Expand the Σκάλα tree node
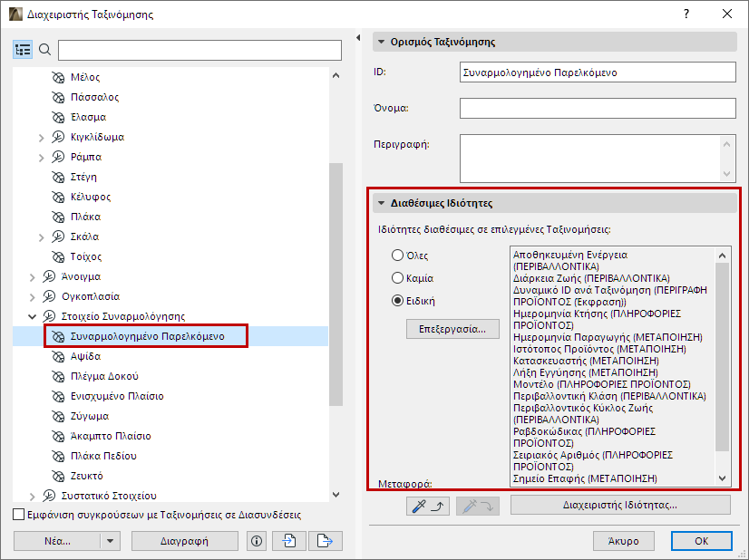The height and width of the screenshot is (560, 749). tap(42, 237)
